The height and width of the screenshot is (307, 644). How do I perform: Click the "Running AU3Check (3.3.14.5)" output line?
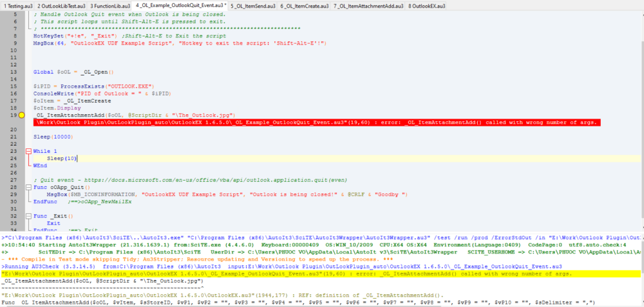coord(282,266)
